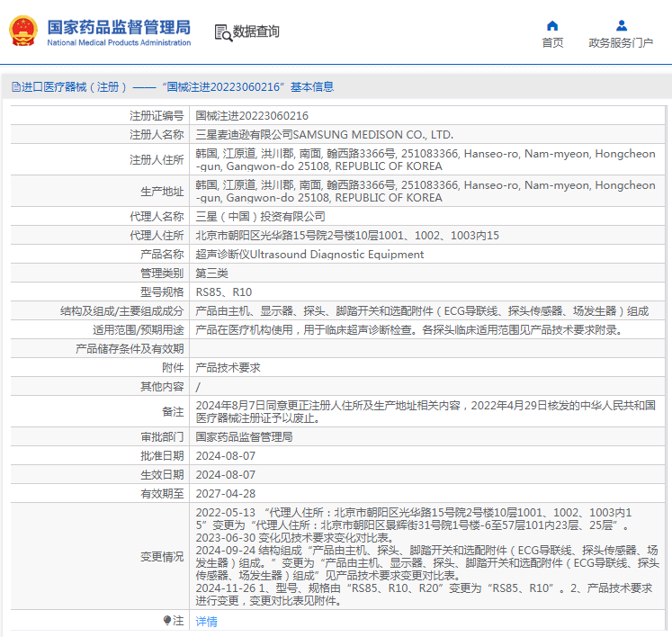This screenshot has width=672, height=637.
Task: Click 国家药品监督管理局 approval department value
Action: pos(245,436)
